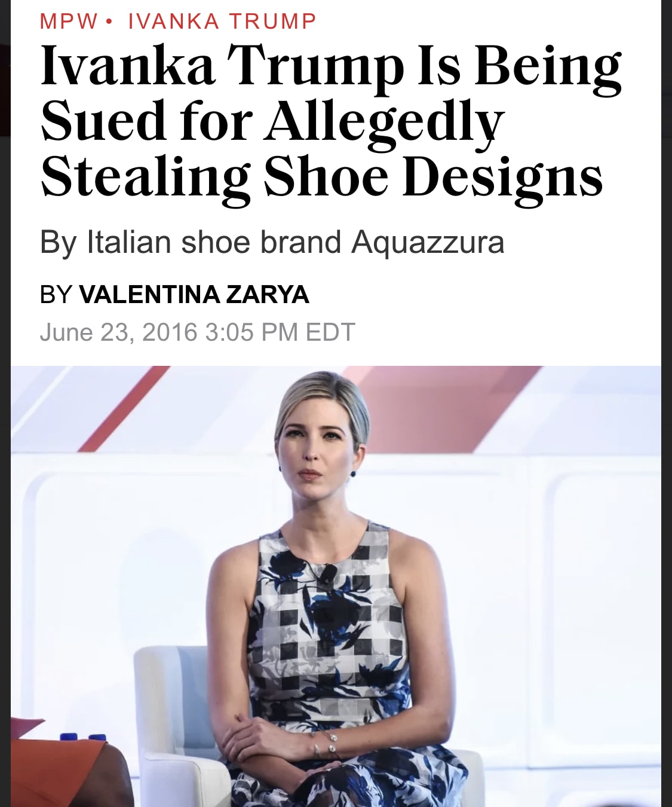This screenshot has width=672, height=807.
Task: Open author Valentina Zarya's byline link
Action: click(194, 295)
